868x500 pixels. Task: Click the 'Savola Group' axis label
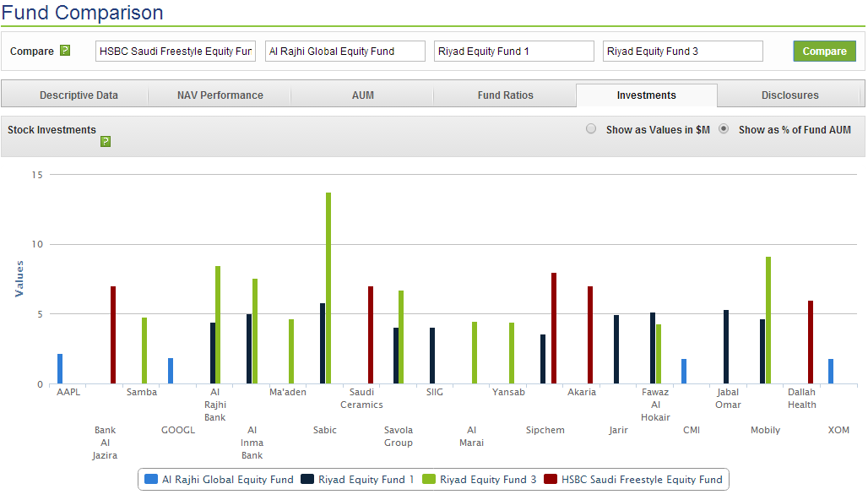[x=399, y=437]
